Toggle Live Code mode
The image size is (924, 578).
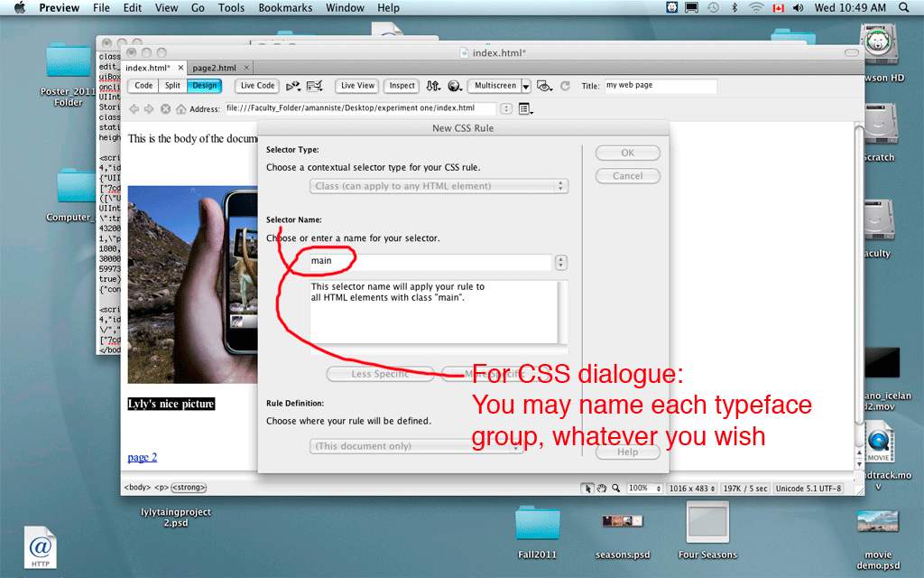257,86
